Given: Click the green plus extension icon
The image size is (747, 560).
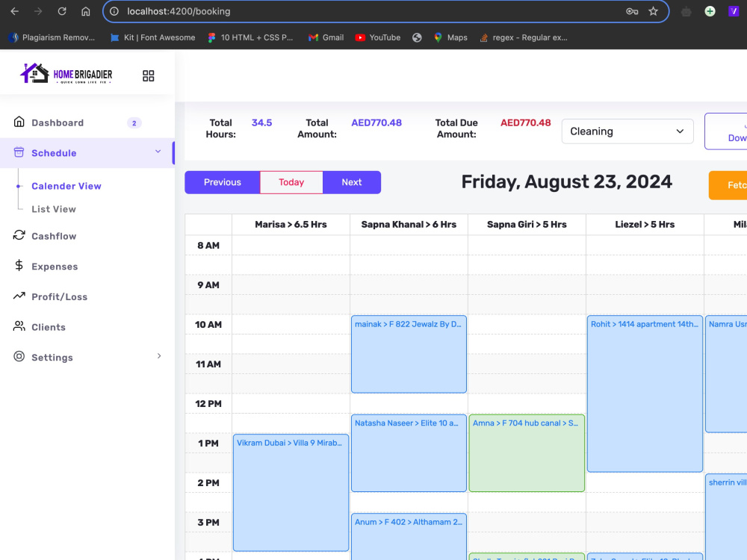Looking at the screenshot, I should pyautogui.click(x=710, y=11).
